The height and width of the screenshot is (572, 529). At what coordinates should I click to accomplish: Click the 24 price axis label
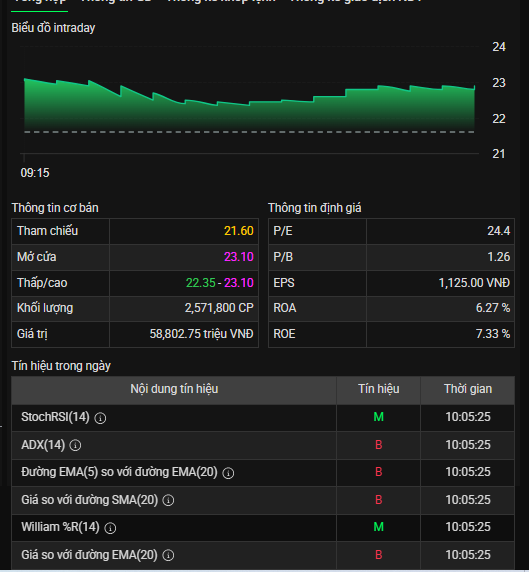click(499, 47)
